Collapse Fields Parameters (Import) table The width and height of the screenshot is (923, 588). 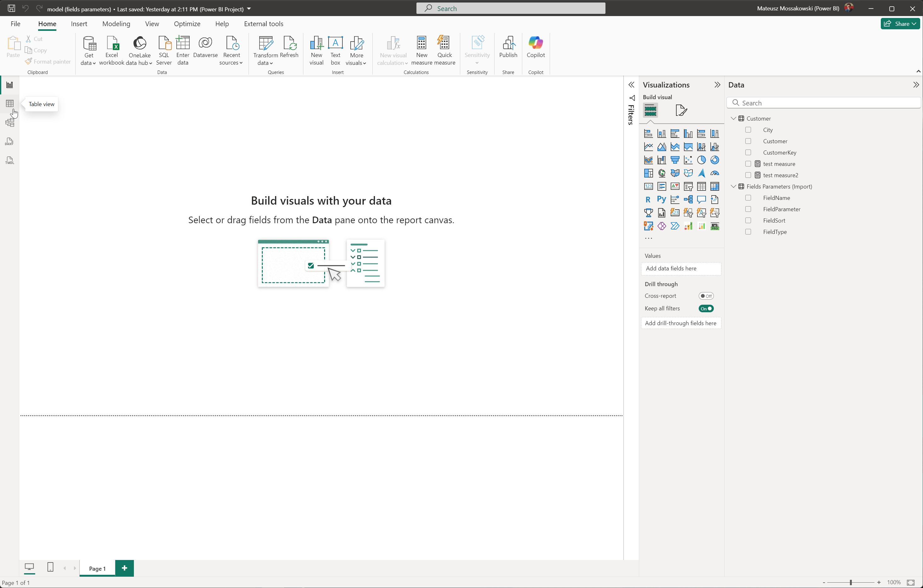pos(733,187)
